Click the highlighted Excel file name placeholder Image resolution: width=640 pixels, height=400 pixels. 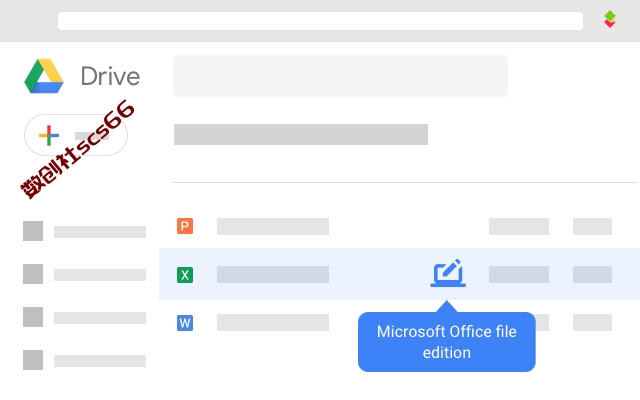[273, 275]
